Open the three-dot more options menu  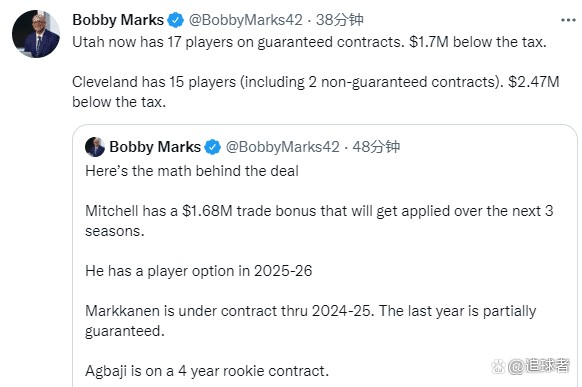tap(568, 20)
